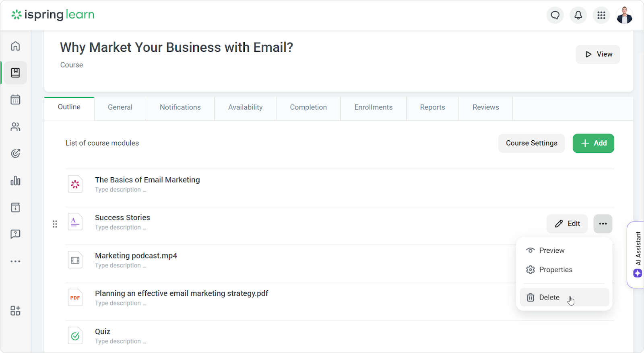This screenshot has height=353, width=644.
Task: Expand the sidebar more options ellipsis
Action: coord(15,261)
